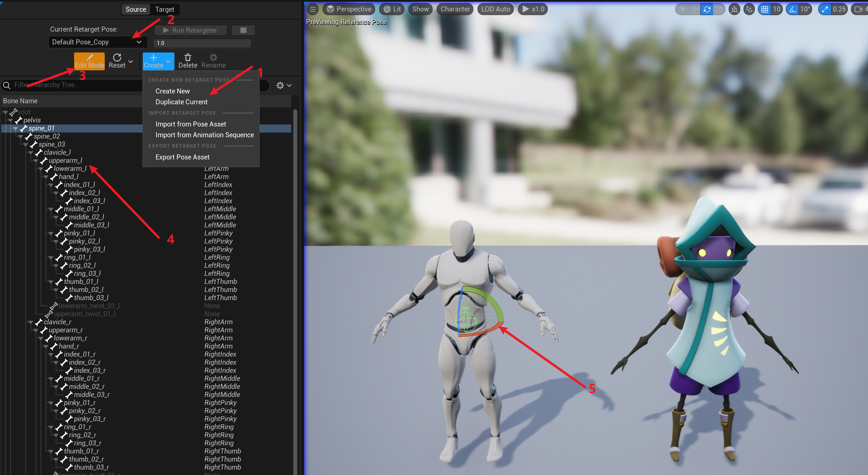Image resolution: width=868 pixels, height=475 pixels.
Task: Open the camera speed settings
Action: [x=860, y=9]
